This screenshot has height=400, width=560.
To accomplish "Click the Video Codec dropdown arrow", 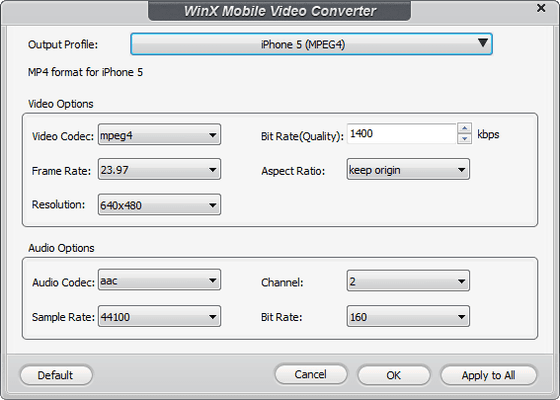I will click(212, 135).
